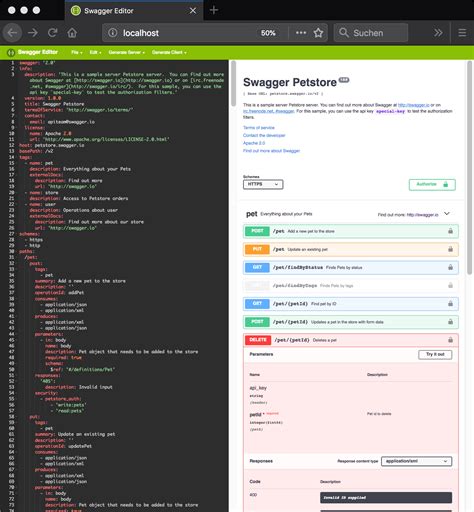Expand POST /pet/{petId} operation

(350, 322)
